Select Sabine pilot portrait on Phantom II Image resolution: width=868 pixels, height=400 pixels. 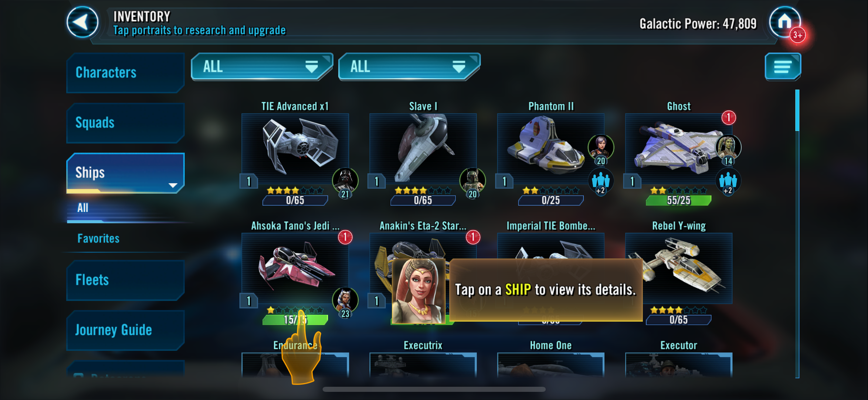point(601,147)
